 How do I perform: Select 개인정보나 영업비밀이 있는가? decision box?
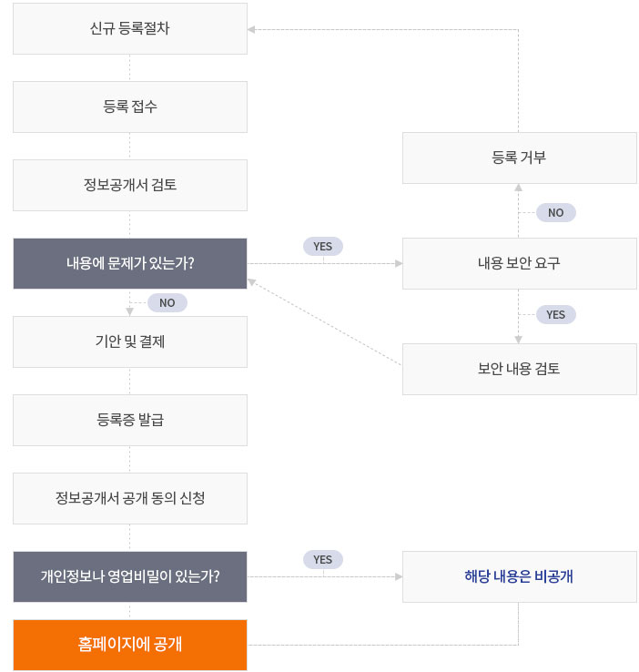(130, 576)
